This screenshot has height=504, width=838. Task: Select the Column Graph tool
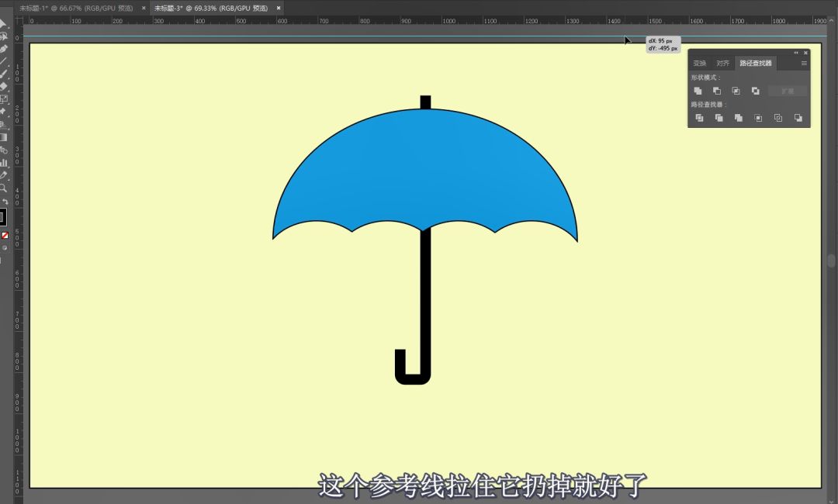[3, 163]
